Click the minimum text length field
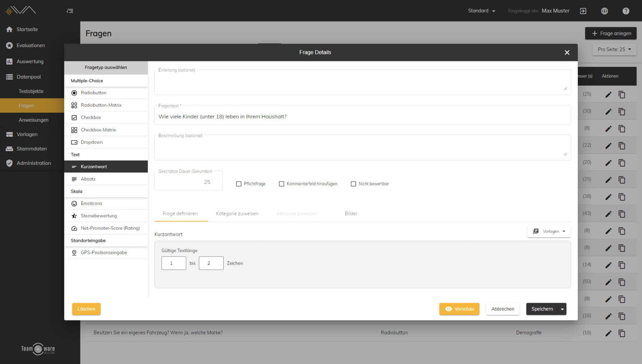642x364 pixels. tap(174, 263)
